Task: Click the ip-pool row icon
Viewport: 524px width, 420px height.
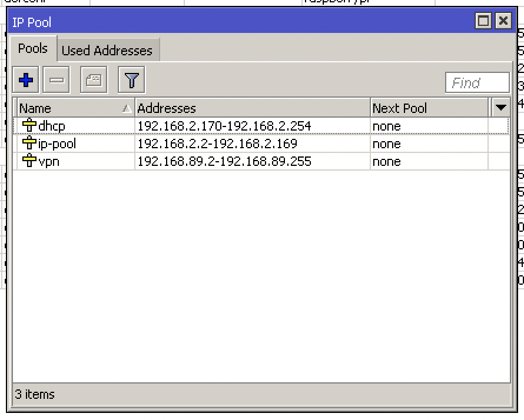Action: 29,144
